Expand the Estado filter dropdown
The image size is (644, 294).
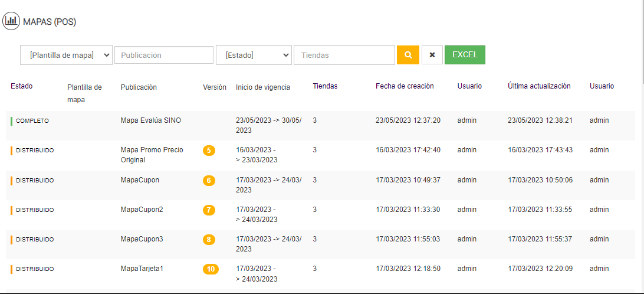(x=254, y=55)
